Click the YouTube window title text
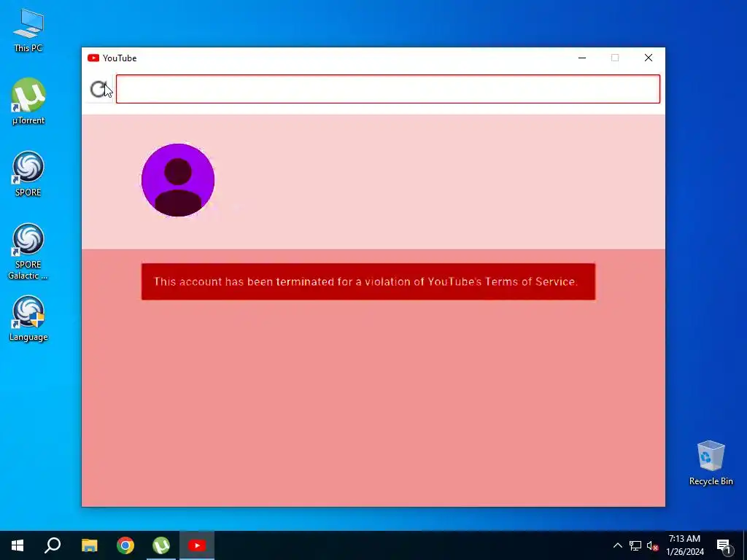747x560 pixels. pos(120,58)
